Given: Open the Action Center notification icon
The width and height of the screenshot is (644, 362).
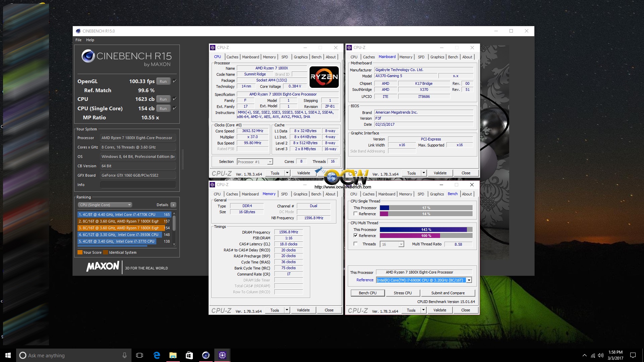Looking at the screenshot, I should (633, 355).
